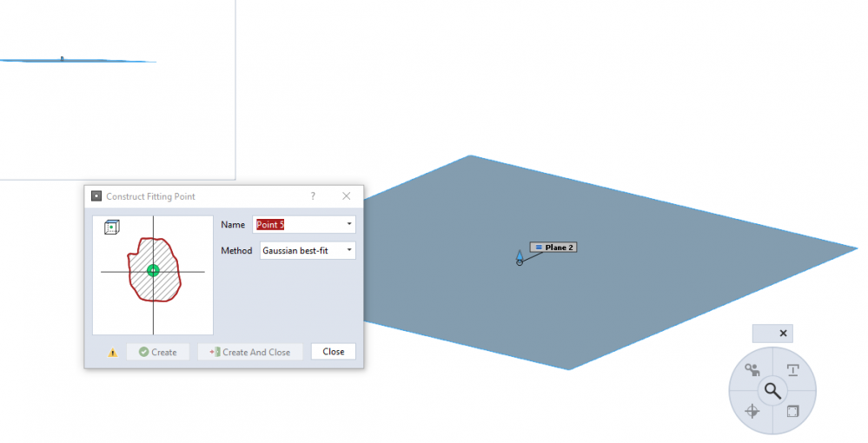
Task: Select the Plane 2 label in the viewport
Action: tap(553, 248)
